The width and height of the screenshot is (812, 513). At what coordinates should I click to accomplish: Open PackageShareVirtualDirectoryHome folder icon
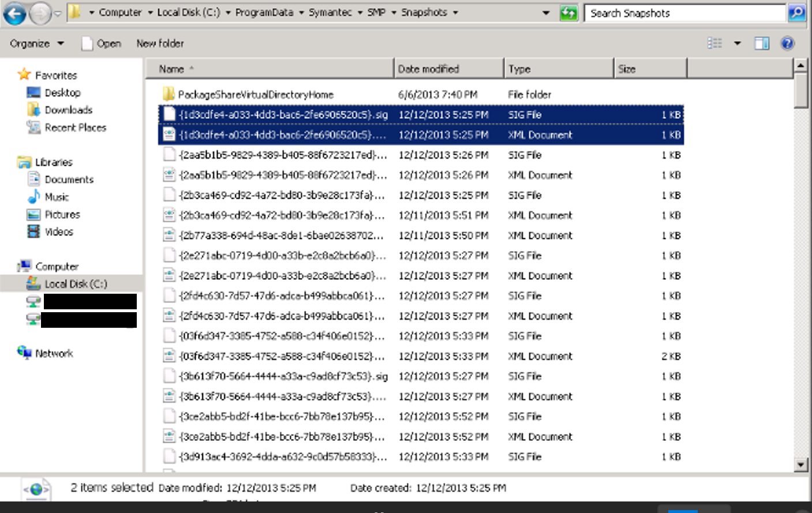169,94
